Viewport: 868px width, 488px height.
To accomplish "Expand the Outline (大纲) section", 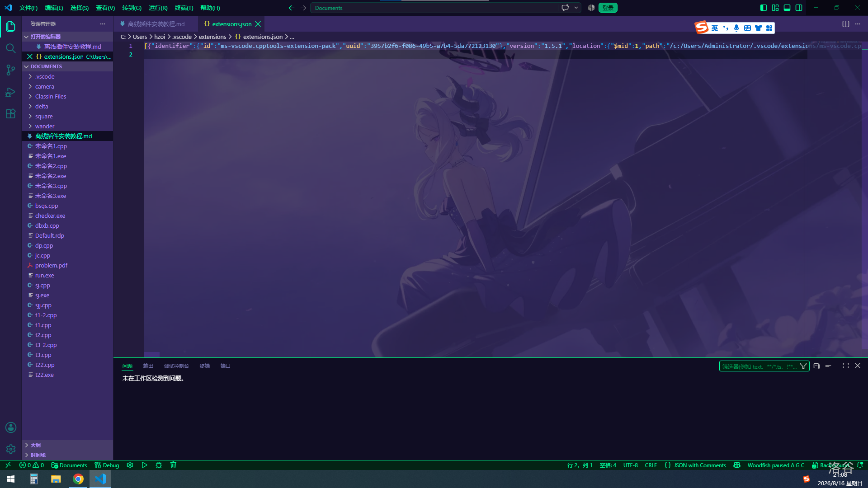I will tap(67, 445).
